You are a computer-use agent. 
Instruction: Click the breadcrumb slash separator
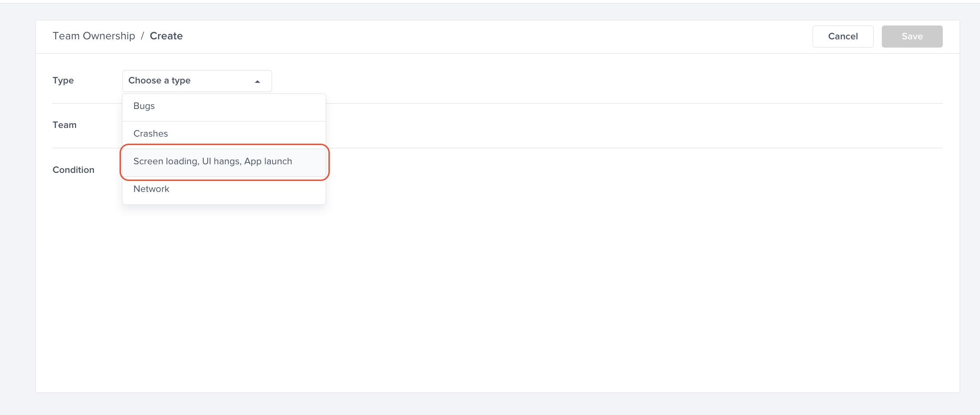tap(142, 36)
